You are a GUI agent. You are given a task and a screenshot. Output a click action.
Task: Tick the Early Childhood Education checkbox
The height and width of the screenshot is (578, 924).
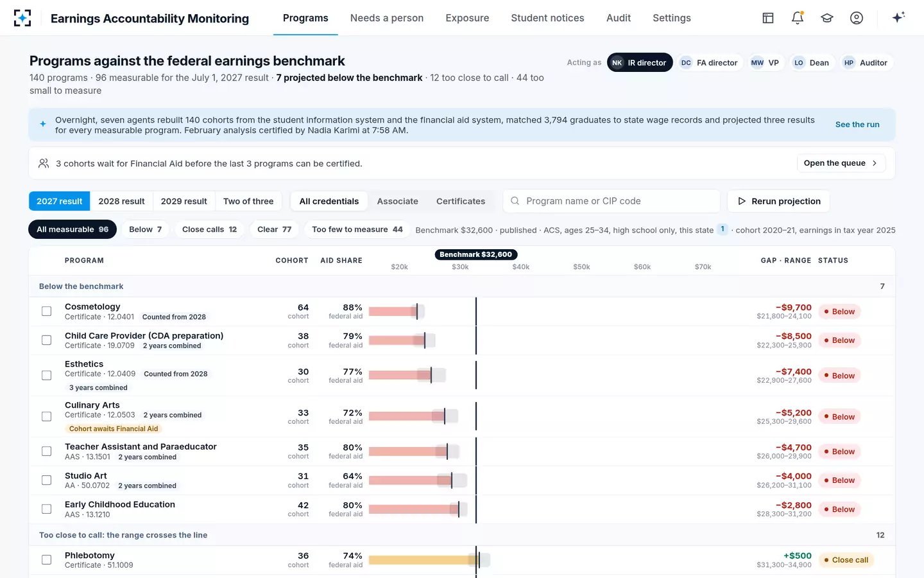[47, 509]
